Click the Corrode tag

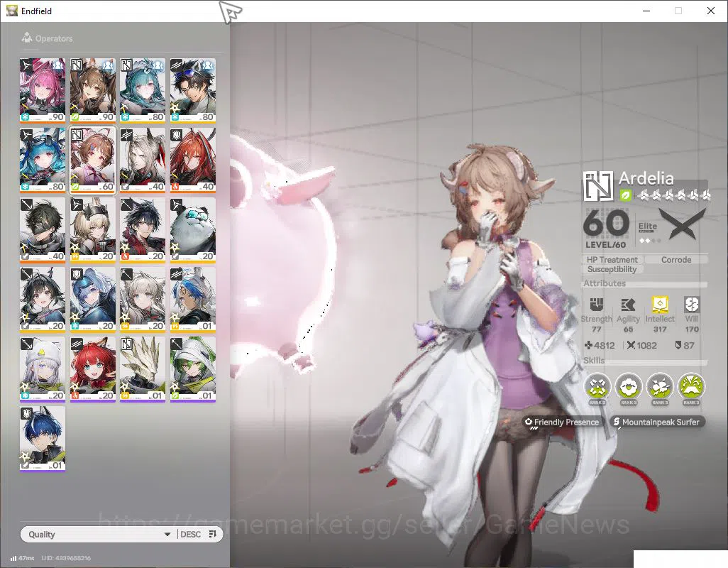[x=676, y=260]
